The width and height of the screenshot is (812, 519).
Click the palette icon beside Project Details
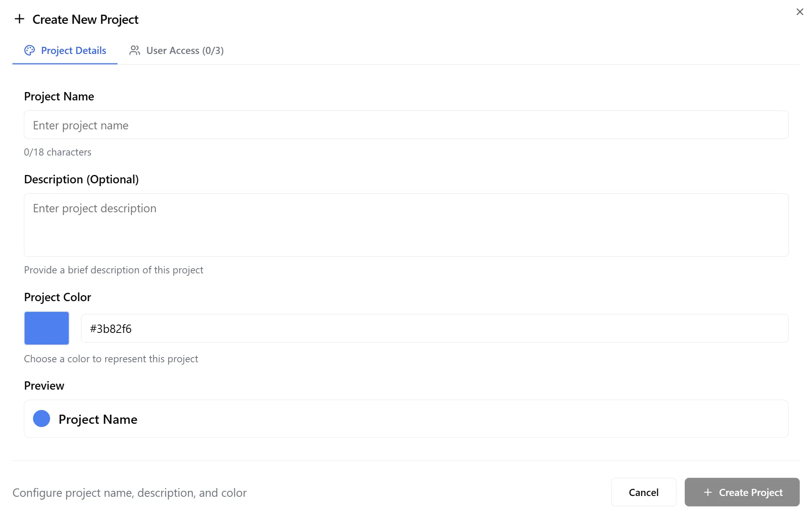29,50
